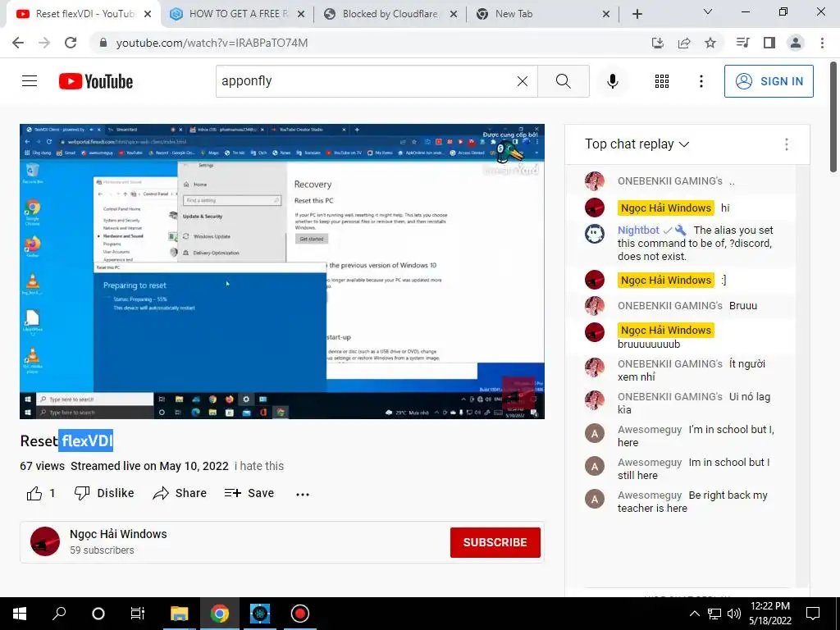Open the tab search dropdown arrow
The width and height of the screenshot is (840, 630).
tap(708, 11)
